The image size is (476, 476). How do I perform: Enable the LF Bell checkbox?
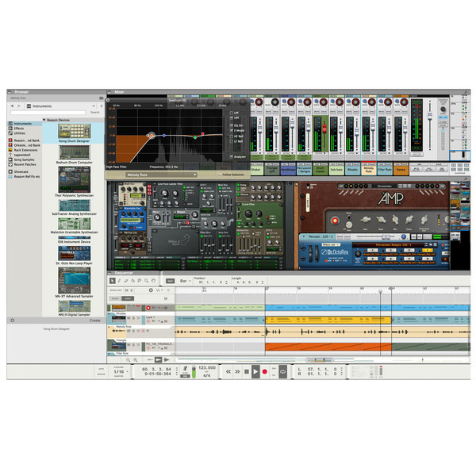pyautogui.click(x=232, y=141)
